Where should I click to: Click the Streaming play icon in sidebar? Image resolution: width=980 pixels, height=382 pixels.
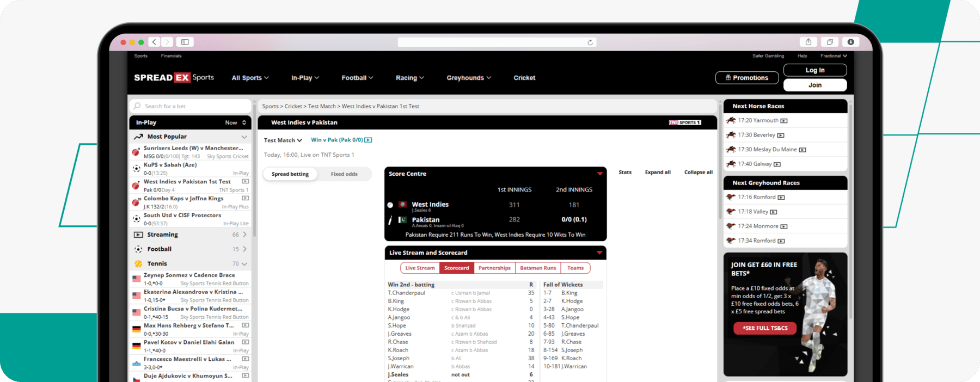(x=138, y=235)
